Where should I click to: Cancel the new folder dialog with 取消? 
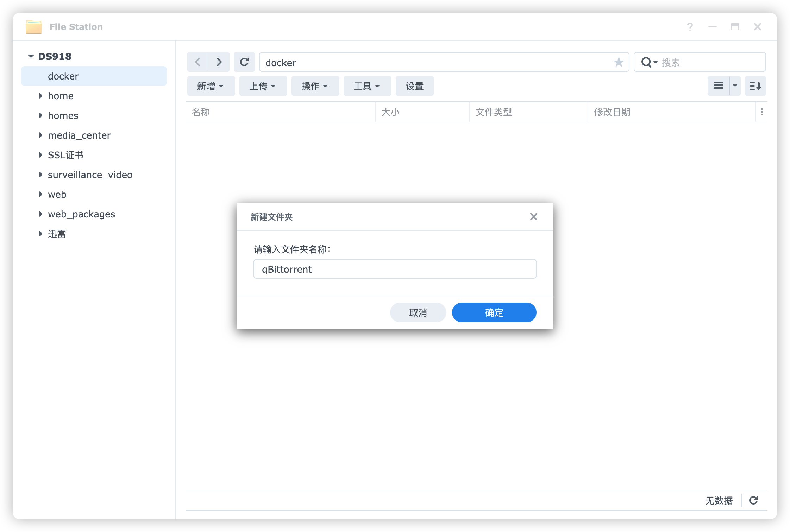[x=418, y=312]
